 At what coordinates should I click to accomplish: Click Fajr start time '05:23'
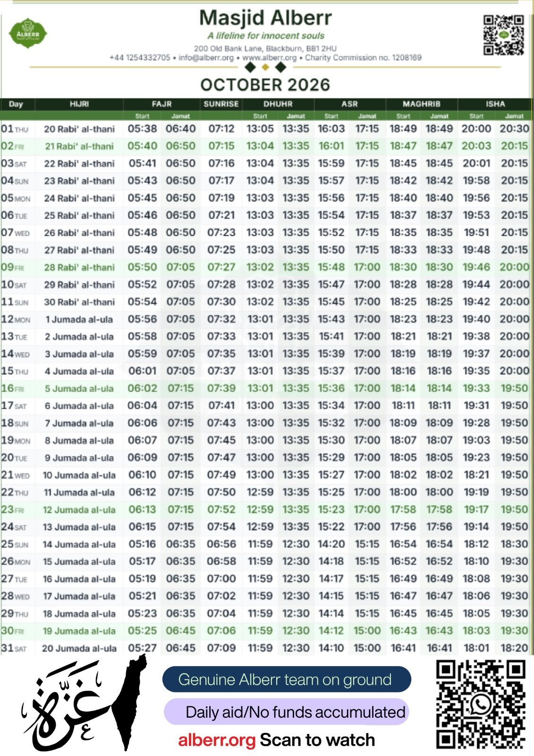[142, 613]
